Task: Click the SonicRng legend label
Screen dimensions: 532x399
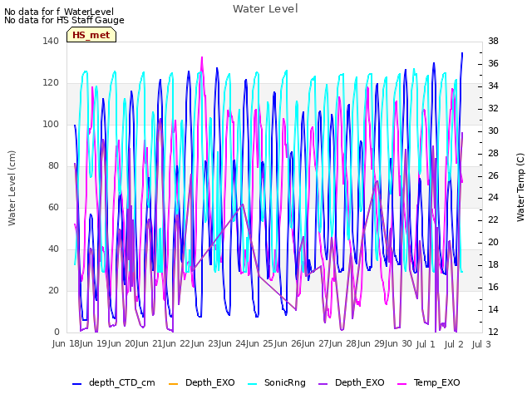Action: pyautogui.click(x=285, y=382)
